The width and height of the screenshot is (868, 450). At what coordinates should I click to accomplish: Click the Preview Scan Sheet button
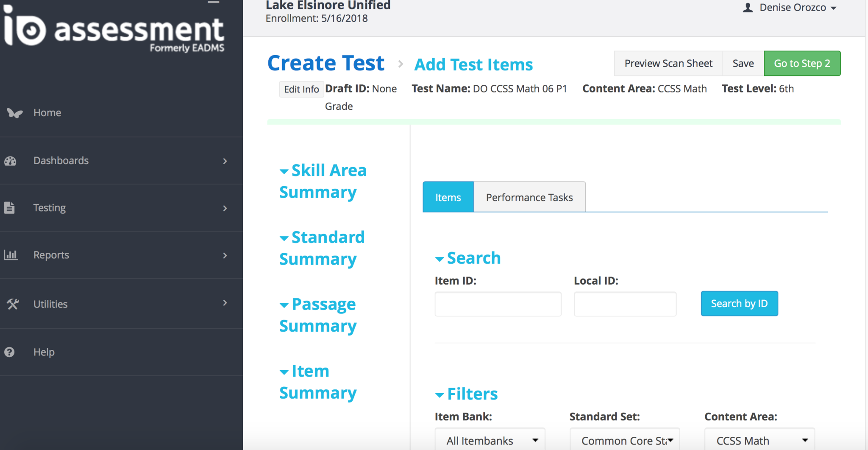(x=668, y=64)
